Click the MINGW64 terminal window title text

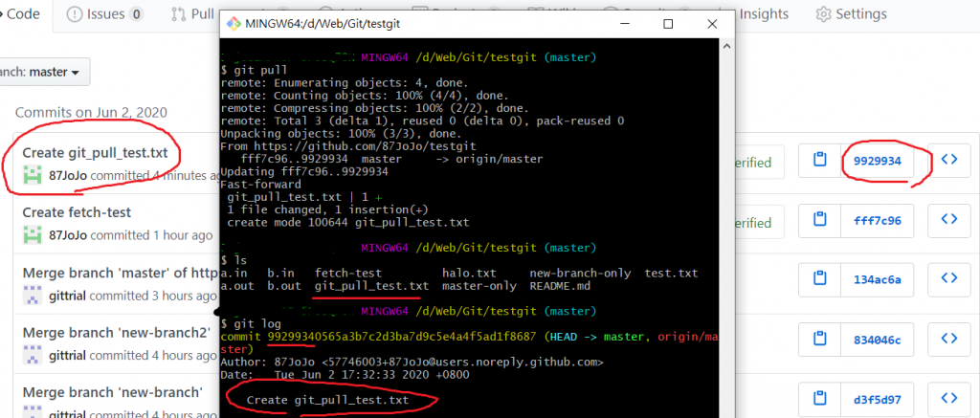click(x=323, y=24)
